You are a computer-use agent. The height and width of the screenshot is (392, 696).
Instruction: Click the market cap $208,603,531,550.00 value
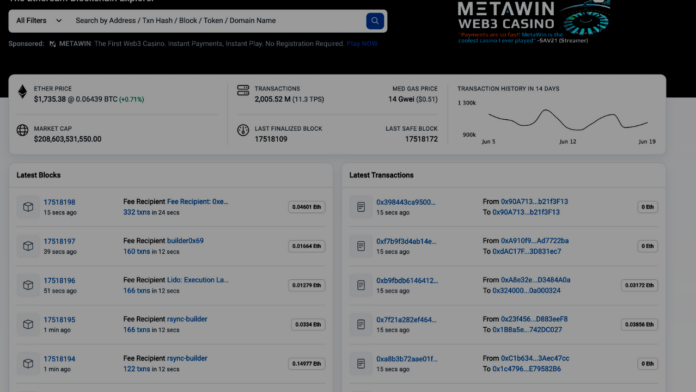(67, 139)
